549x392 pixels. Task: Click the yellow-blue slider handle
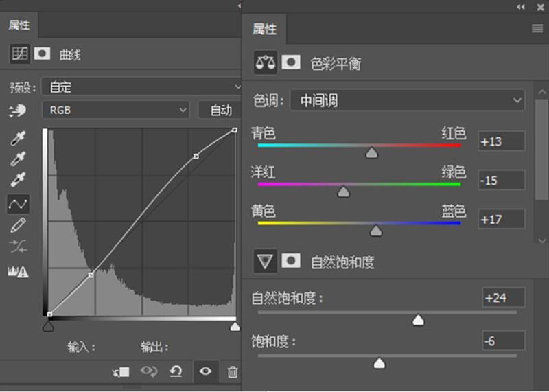[x=375, y=231]
